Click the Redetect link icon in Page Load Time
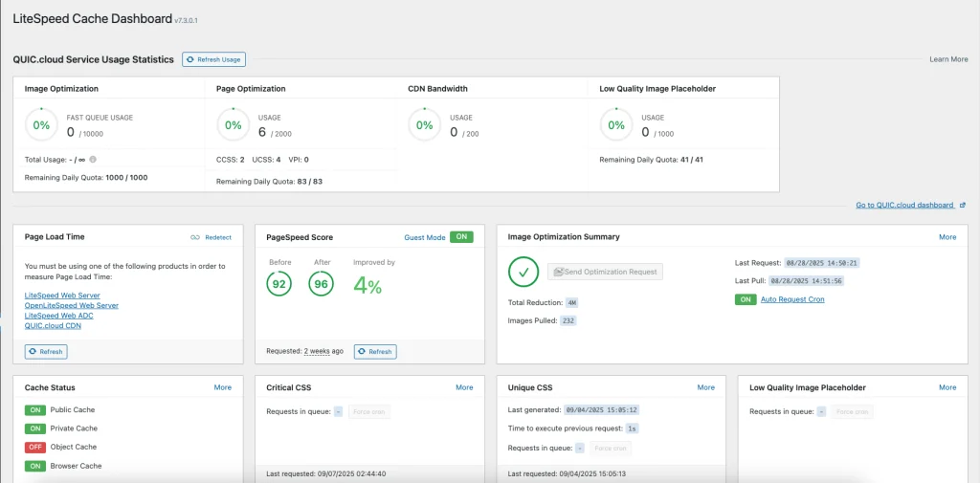 point(195,237)
